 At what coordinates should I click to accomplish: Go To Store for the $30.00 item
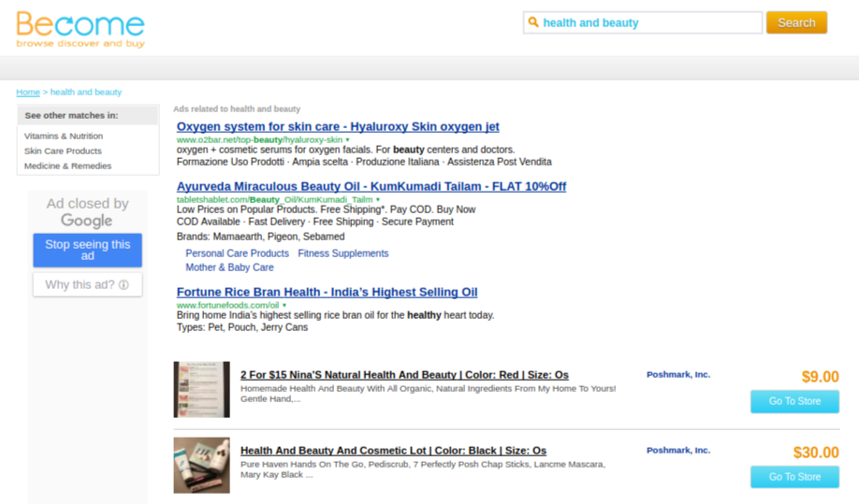[x=795, y=477]
